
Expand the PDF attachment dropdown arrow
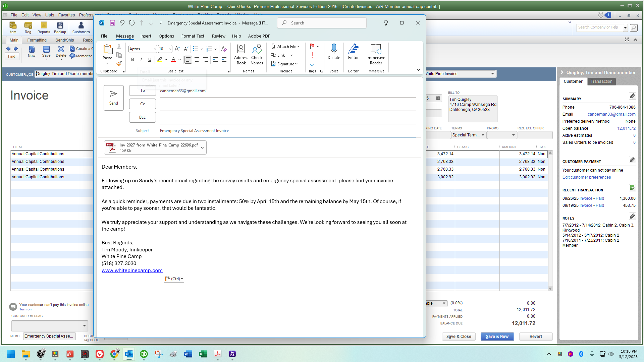coord(202,147)
